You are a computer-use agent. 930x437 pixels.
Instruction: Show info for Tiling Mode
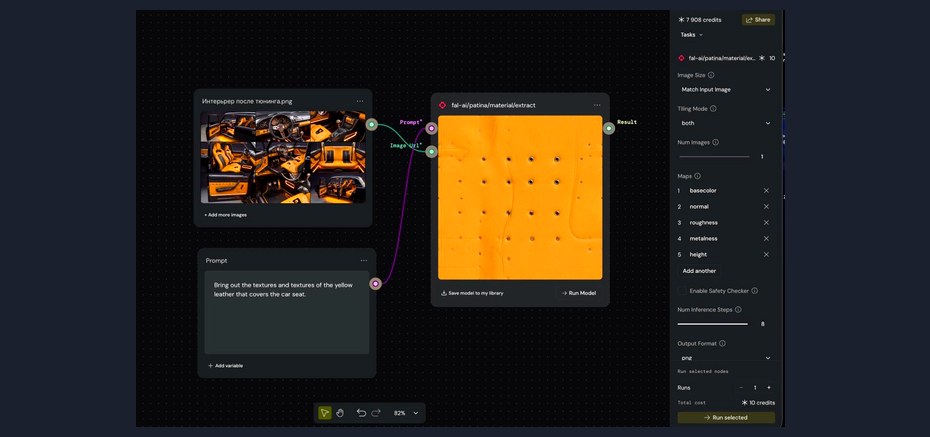[x=713, y=109]
